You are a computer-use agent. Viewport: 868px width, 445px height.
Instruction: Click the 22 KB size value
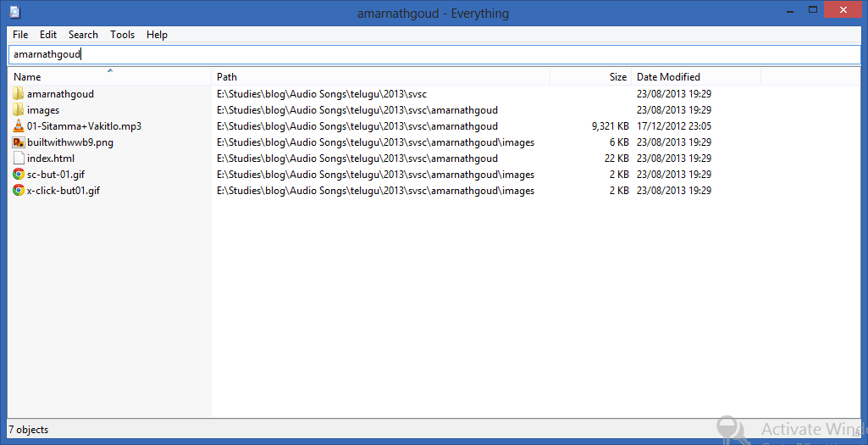pyautogui.click(x=616, y=158)
